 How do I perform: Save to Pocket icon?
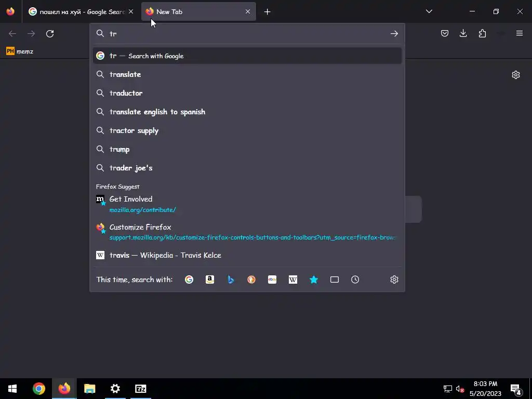coord(445,33)
